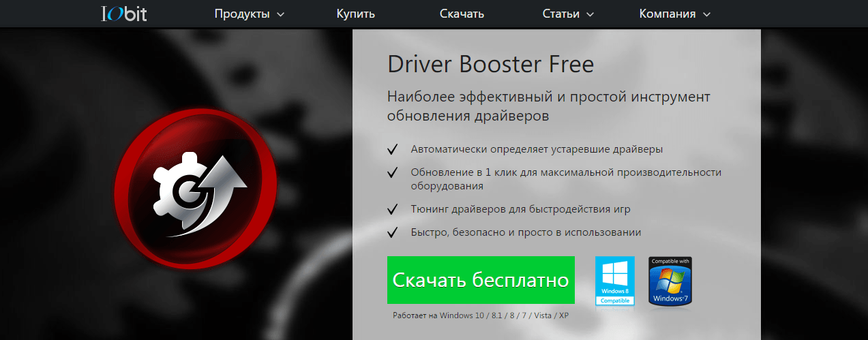Open the Скачать menu item
868x340 pixels.
tap(462, 14)
